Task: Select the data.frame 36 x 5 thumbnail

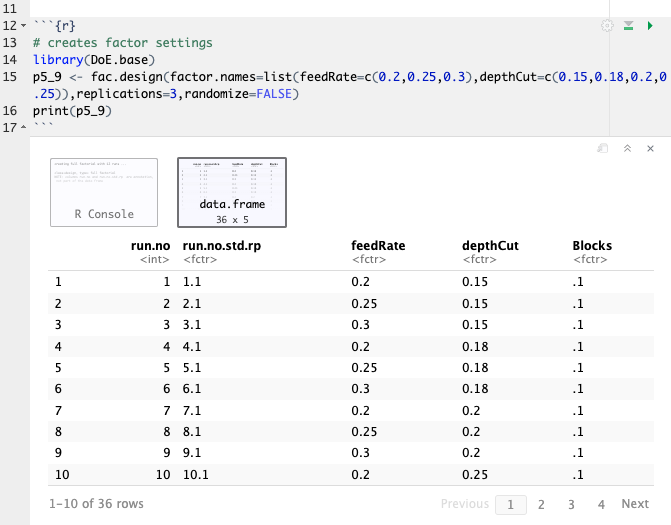Action: 231,191
